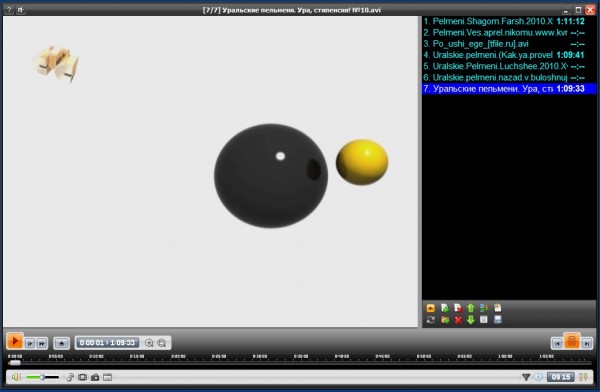Viewport: 600px width, 392px height.
Task: Click the pin/stay-on-top icon in the title bar
Action: point(20,10)
